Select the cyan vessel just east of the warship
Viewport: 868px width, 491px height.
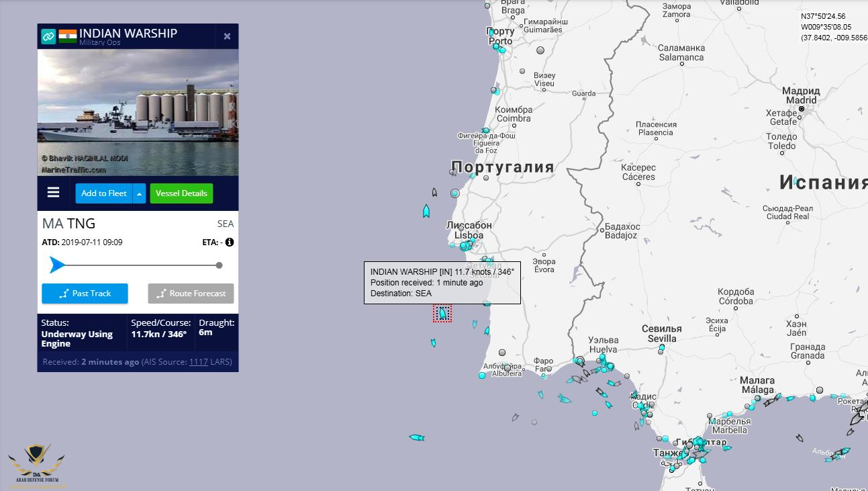pyautogui.click(x=475, y=324)
